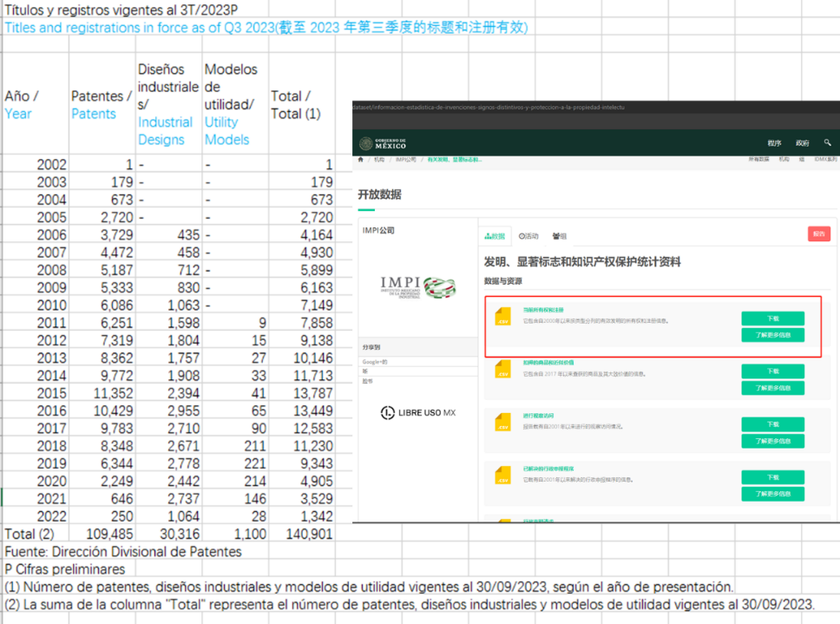840x624 pixels.
Task: Select the 'Diseños industriales / Industrial Designs' header cell
Action: coord(168,104)
